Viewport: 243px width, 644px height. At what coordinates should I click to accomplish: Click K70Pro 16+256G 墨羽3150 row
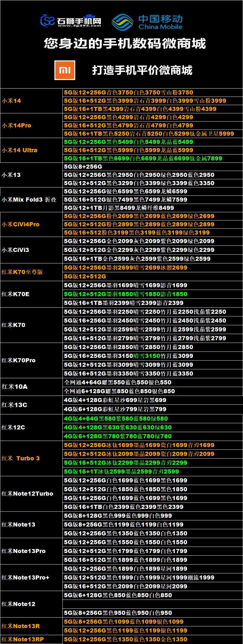pos(153,356)
